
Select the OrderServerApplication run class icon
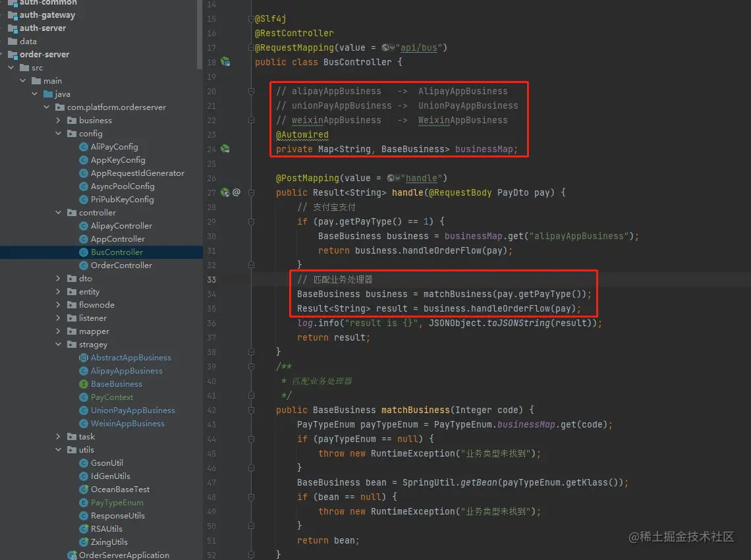72,555
